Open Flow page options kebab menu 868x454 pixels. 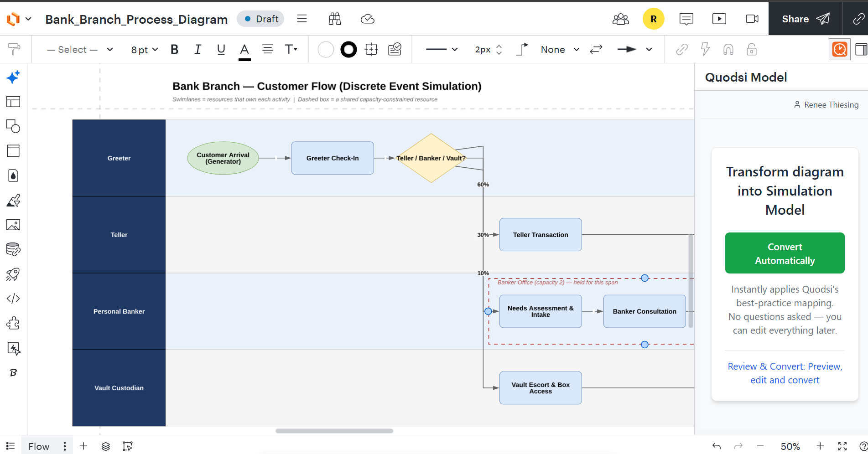point(65,446)
